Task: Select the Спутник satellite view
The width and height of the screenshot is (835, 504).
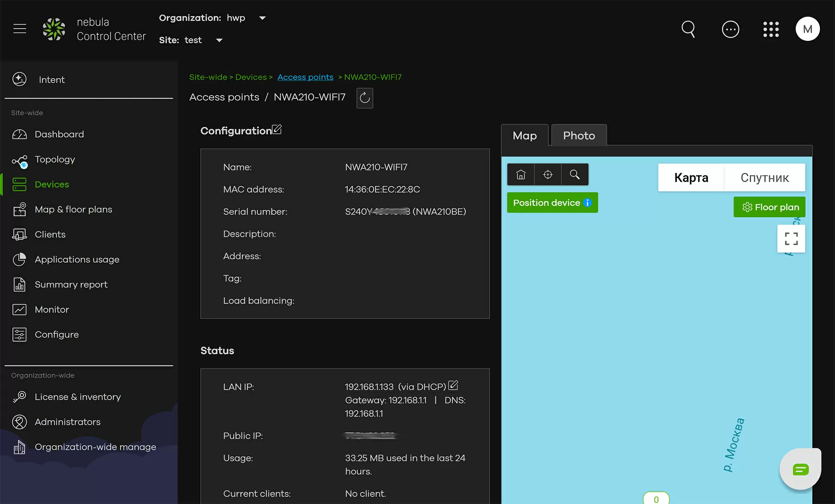Action: [765, 177]
